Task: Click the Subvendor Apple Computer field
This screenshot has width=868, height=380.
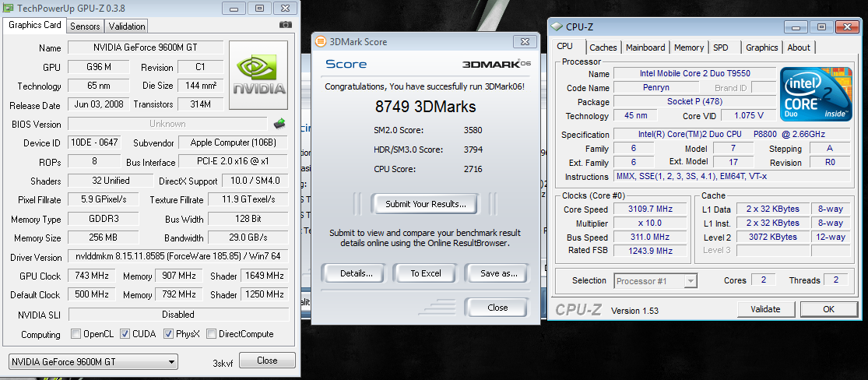Action: [x=233, y=142]
